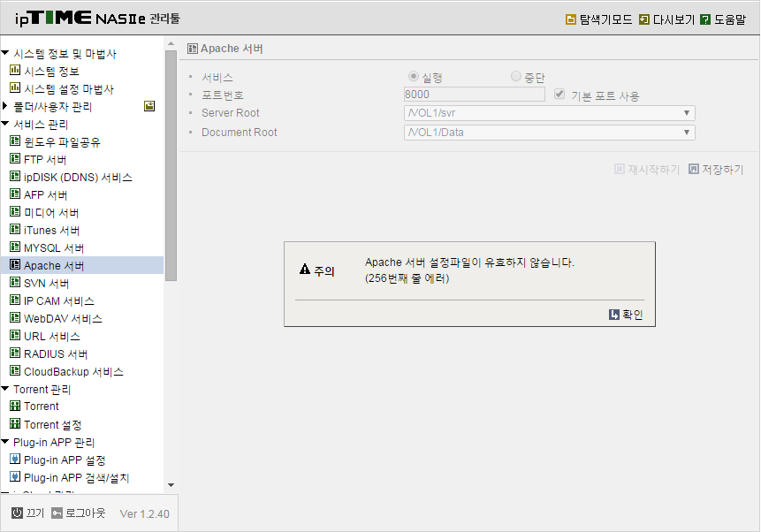Click the Apache 서버 page title icon

pyautogui.click(x=193, y=48)
